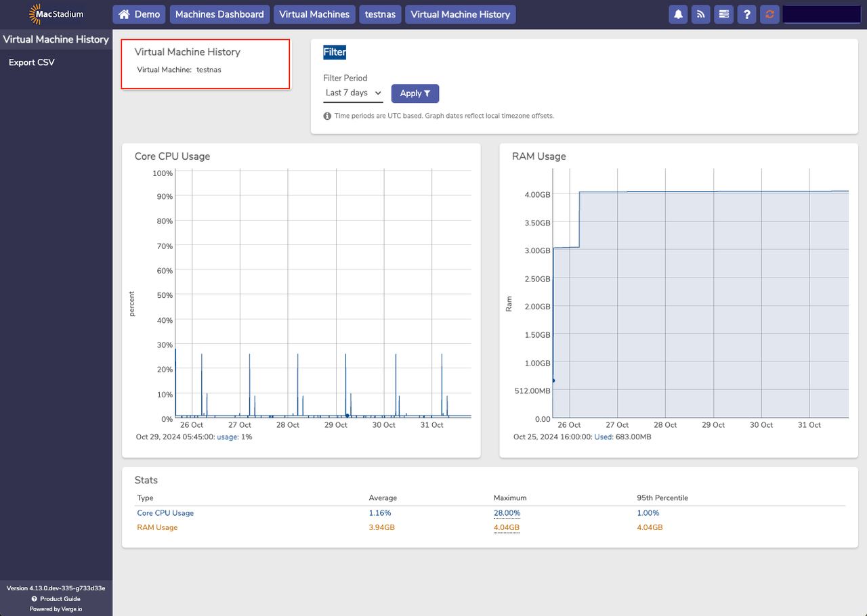Screen dimensions: 867x616
Task: Click the RAM Usage chart title
Action: [x=538, y=156]
